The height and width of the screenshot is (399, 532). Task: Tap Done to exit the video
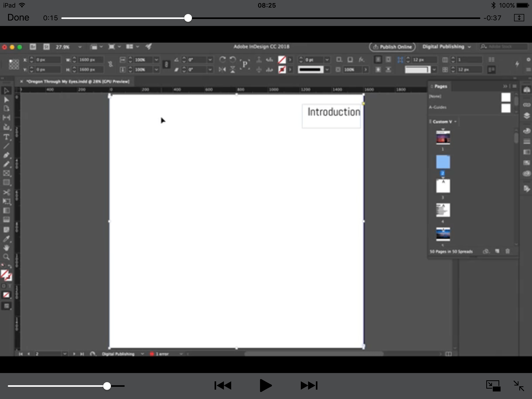[x=18, y=17]
